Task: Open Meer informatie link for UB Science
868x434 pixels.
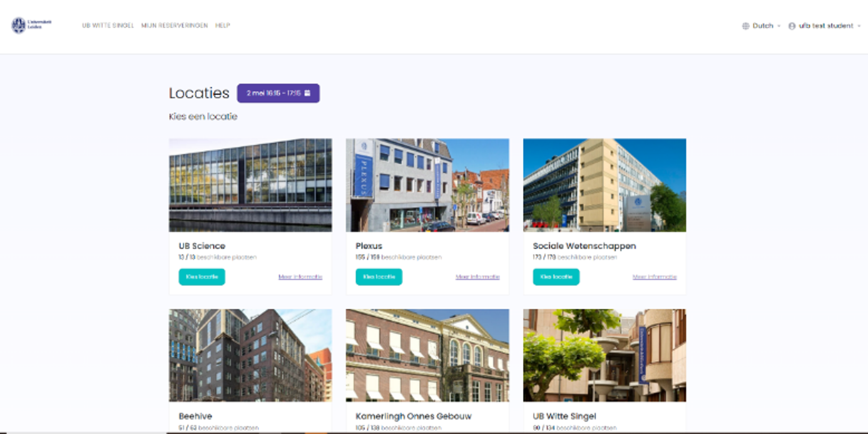Action: (300, 277)
